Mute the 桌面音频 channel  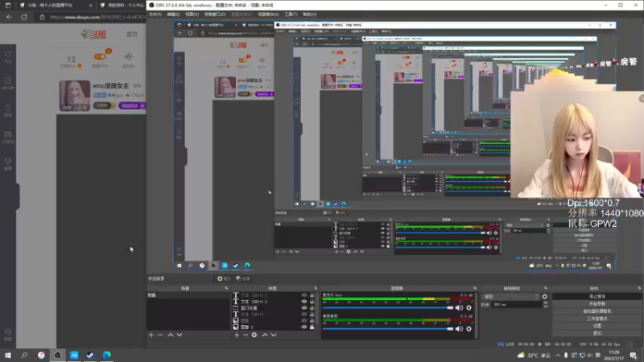click(459, 329)
